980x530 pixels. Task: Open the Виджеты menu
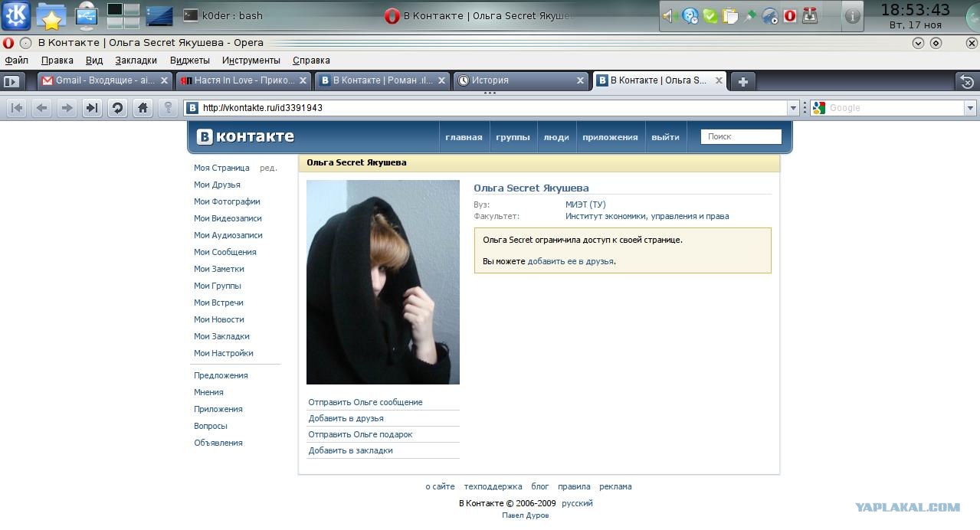(190, 61)
